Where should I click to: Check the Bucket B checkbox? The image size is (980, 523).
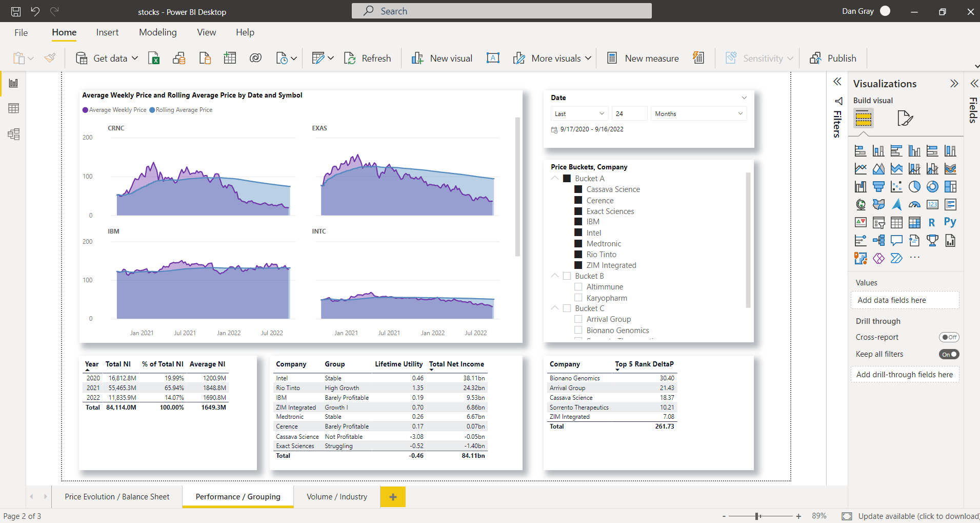(567, 276)
